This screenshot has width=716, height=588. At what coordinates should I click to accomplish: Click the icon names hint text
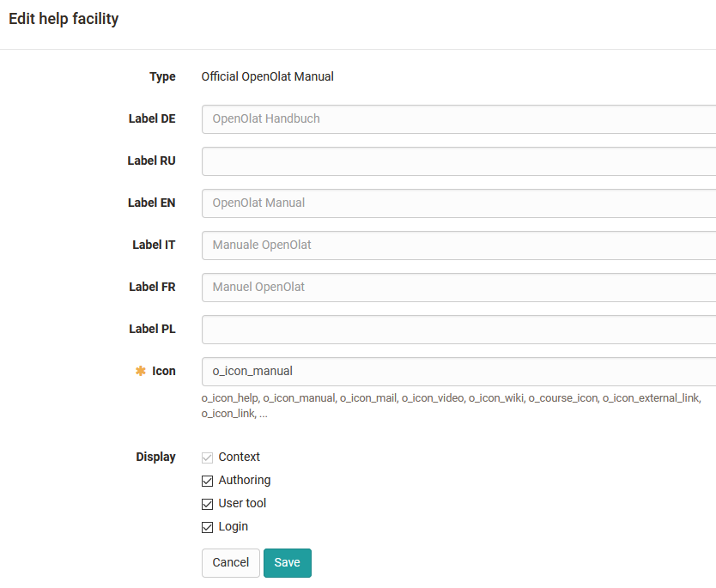click(x=452, y=406)
